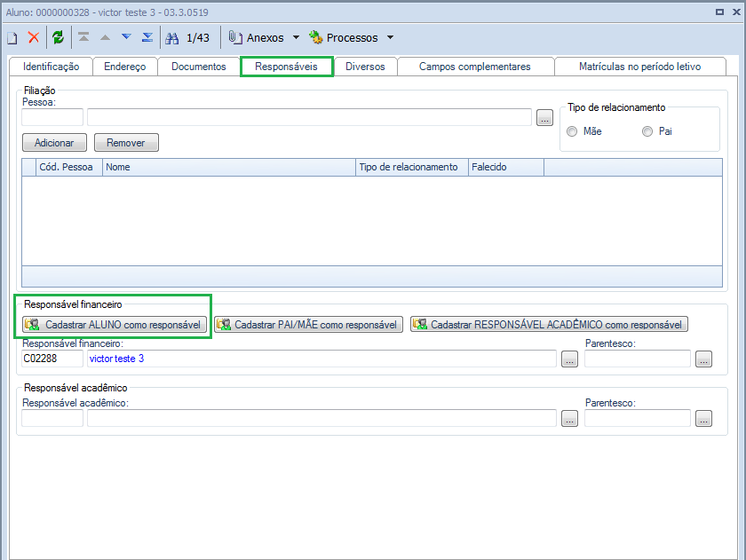Expand the Processos dropdown arrow
This screenshot has width=746, height=560.
[390, 37]
